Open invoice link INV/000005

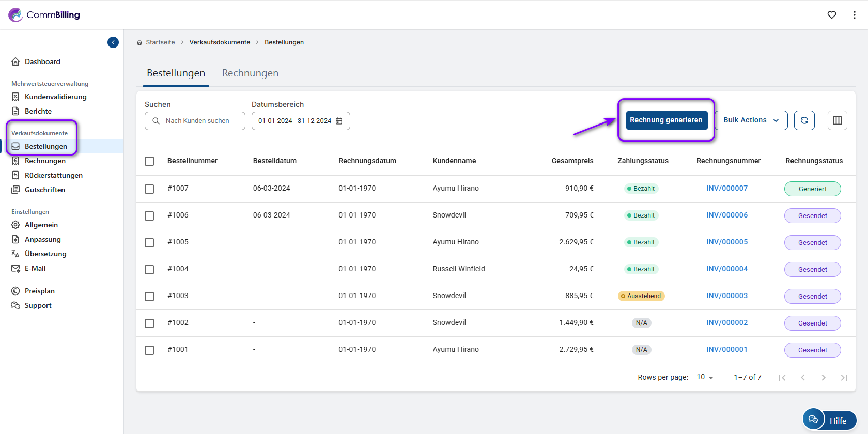pos(726,242)
